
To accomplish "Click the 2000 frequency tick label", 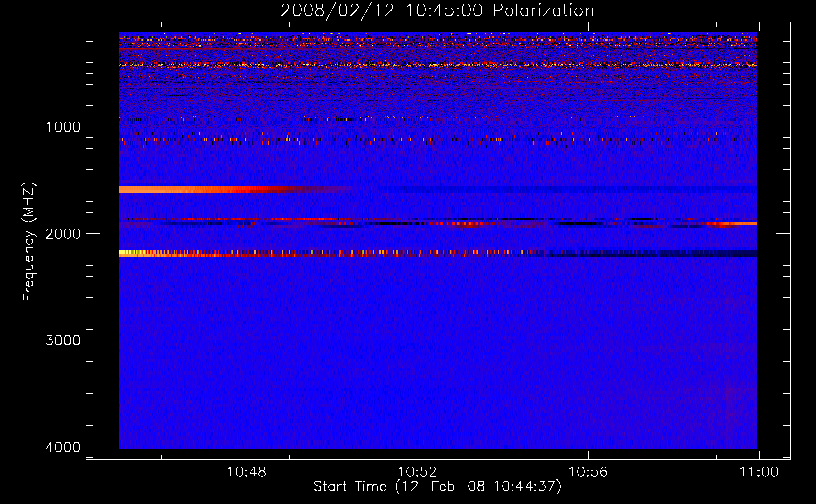I will click(63, 233).
